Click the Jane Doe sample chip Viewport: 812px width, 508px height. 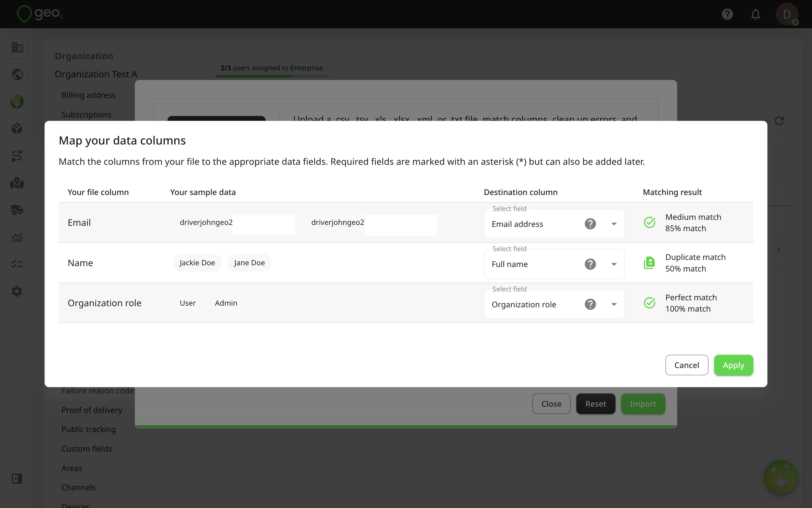point(249,263)
